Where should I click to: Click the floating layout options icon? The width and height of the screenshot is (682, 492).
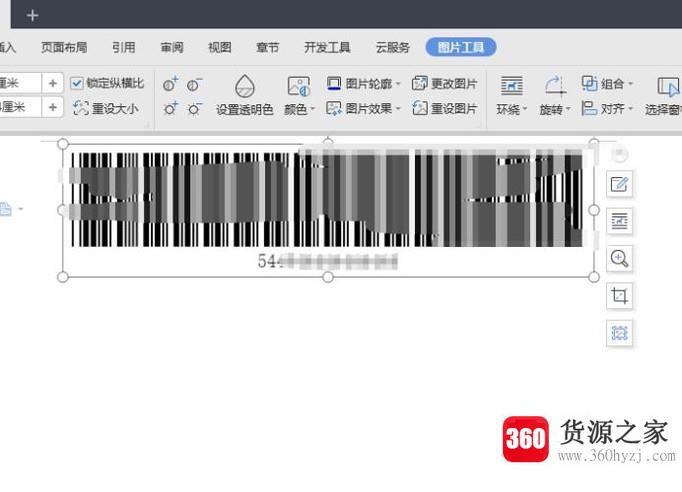(619, 221)
